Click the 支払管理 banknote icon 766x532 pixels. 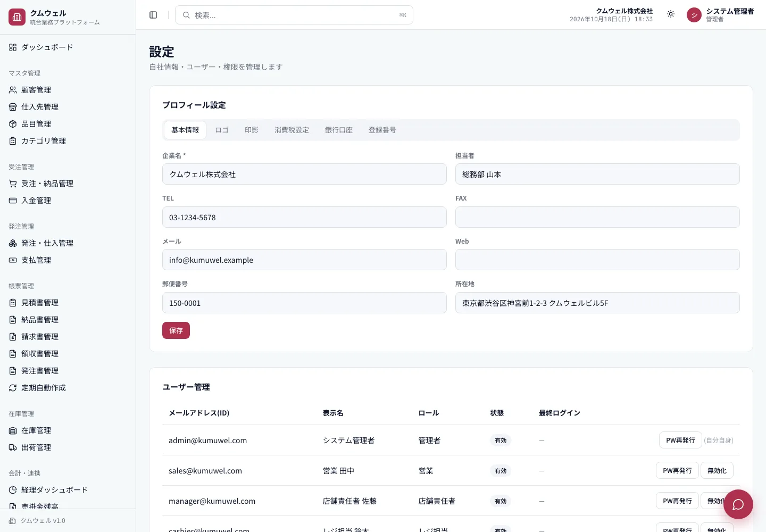point(13,260)
